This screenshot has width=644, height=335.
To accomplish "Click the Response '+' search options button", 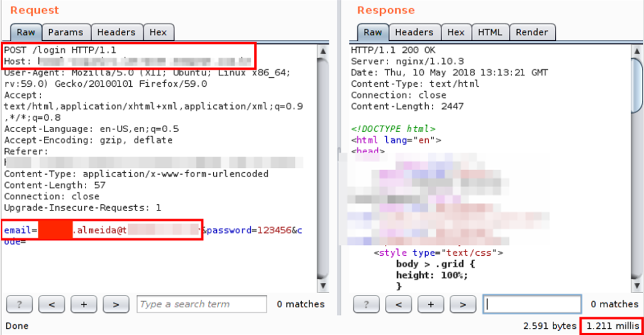I will click(x=431, y=304).
